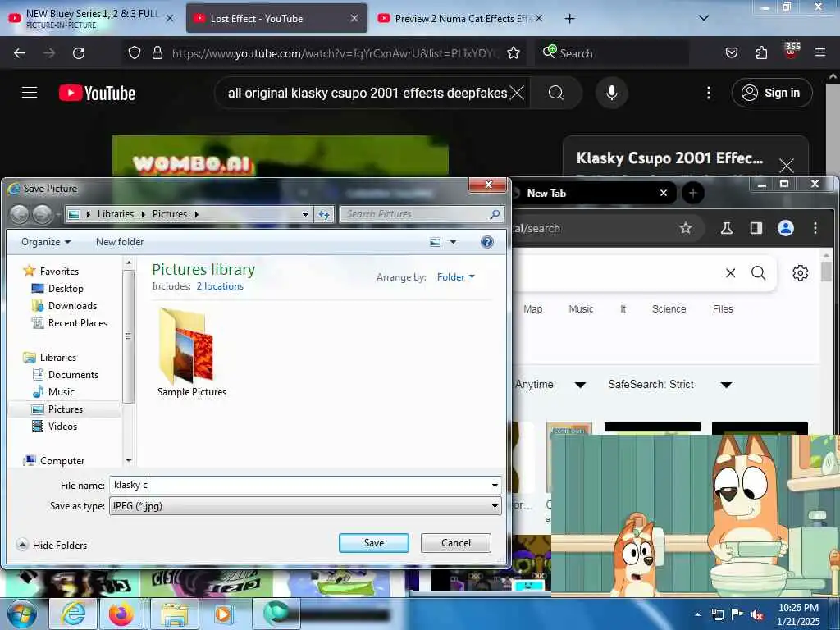Go to YouTube home via logo
840x630 pixels.
pyautogui.click(x=97, y=93)
